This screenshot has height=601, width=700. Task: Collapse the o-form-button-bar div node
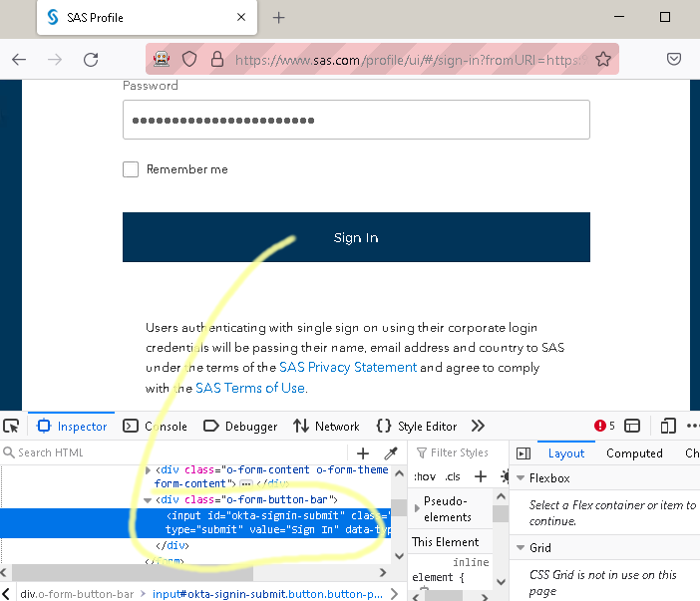(148, 500)
